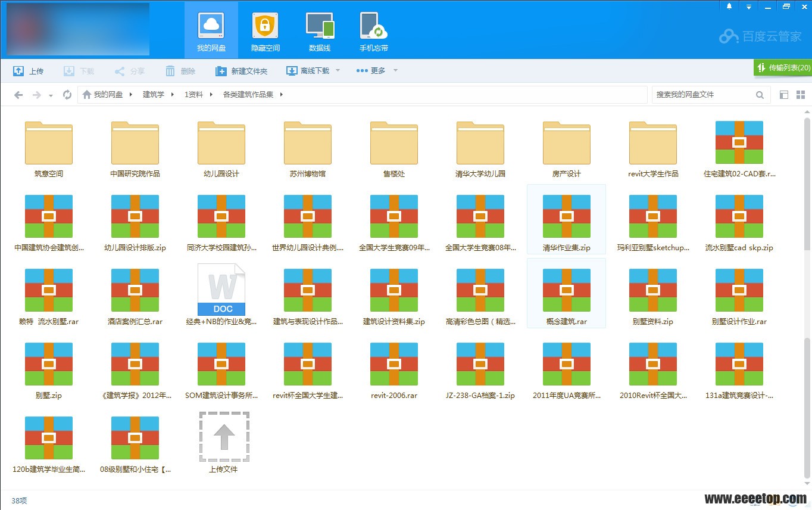Click the 离线下载 button
The image size is (812, 510).
(x=308, y=71)
